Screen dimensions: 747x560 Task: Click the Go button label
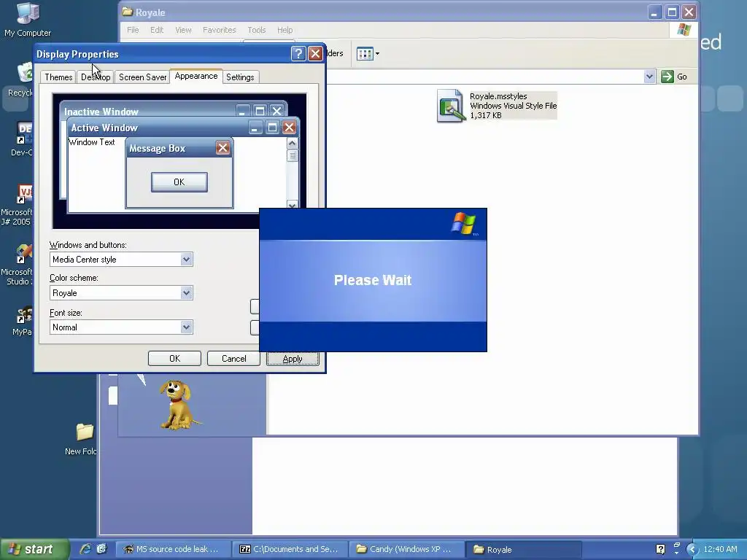coord(682,77)
